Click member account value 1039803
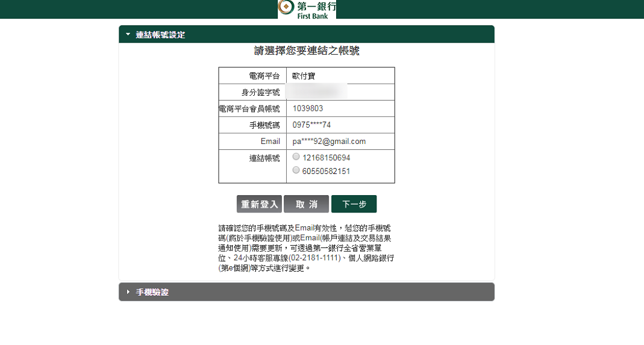 tap(308, 108)
